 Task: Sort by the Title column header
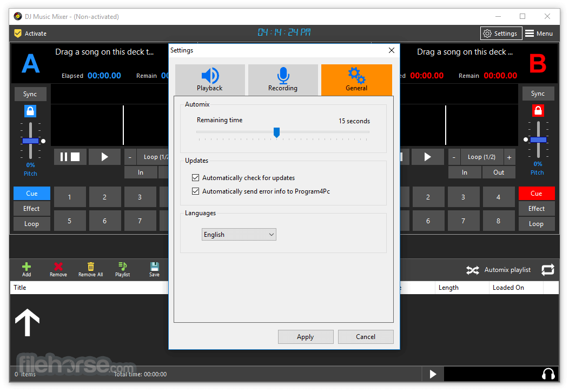[x=89, y=288]
